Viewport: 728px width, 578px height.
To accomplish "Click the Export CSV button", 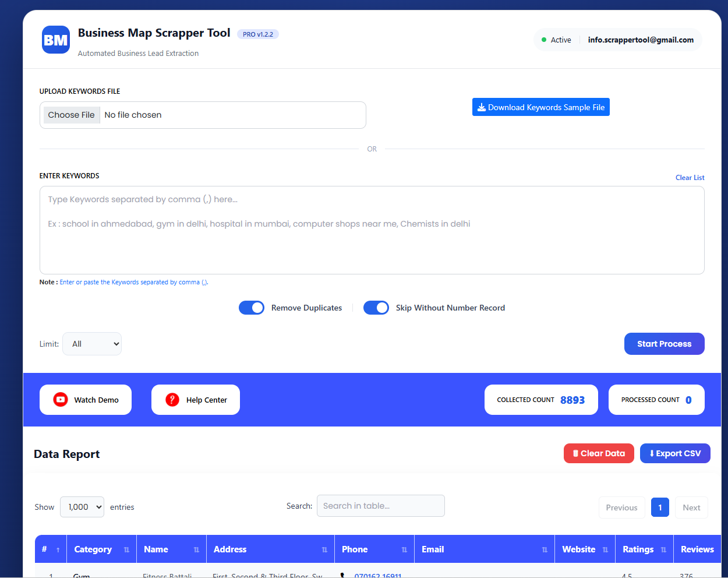I will 675,453.
